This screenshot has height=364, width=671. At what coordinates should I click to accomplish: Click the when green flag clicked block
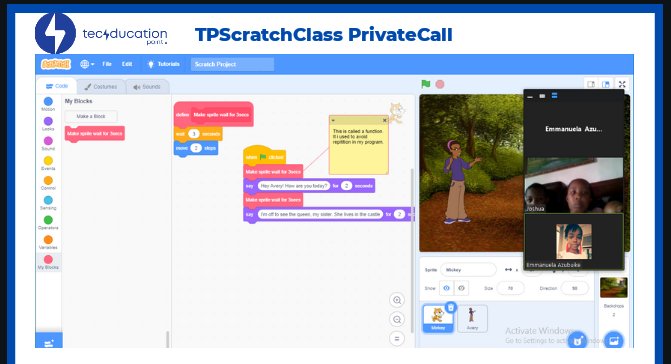[264, 156]
